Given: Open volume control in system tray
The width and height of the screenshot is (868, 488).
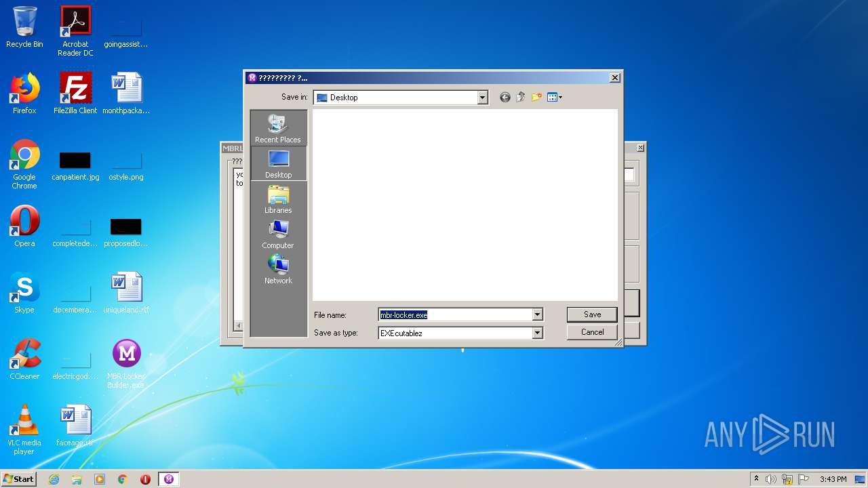Looking at the screenshot, I should coord(771,479).
